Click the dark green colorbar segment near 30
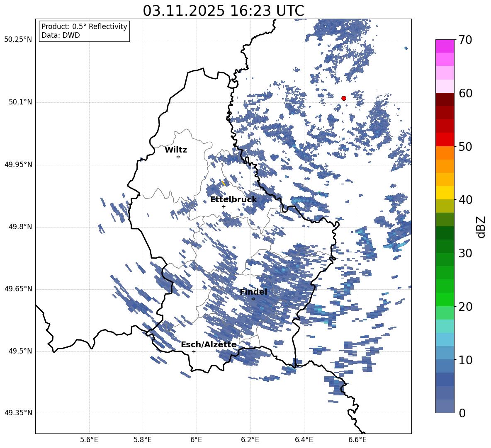Image resolution: width=491 pixels, height=448 pixels. click(x=445, y=246)
